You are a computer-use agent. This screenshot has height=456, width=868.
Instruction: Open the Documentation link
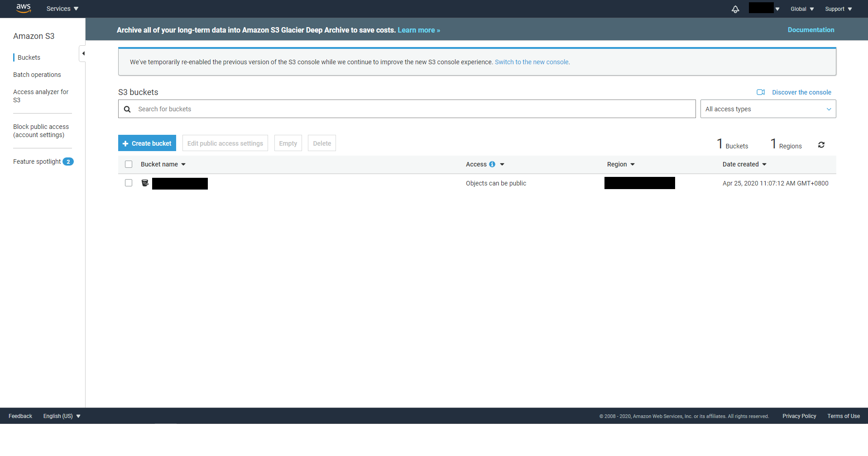(x=811, y=30)
